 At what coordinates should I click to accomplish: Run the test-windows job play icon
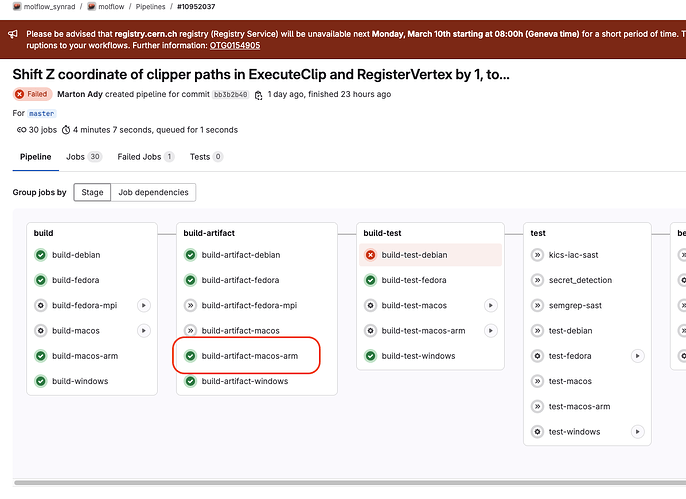tap(637, 432)
